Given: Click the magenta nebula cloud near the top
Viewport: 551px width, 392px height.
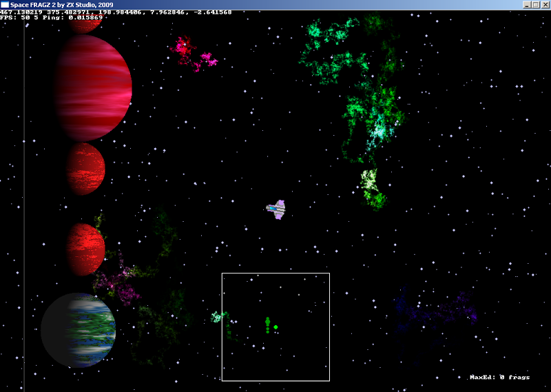Looking at the screenshot, I should [x=194, y=54].
